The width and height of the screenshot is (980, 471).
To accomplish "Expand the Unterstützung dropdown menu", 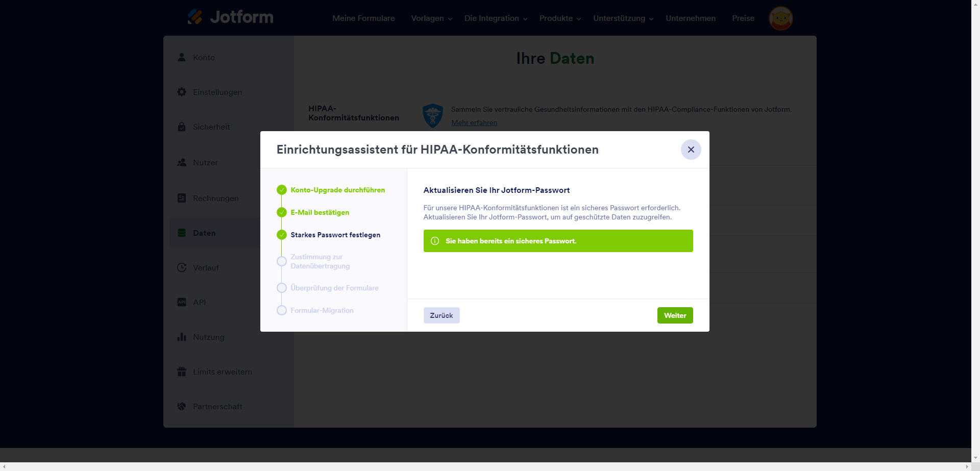I will coord(624,18).
